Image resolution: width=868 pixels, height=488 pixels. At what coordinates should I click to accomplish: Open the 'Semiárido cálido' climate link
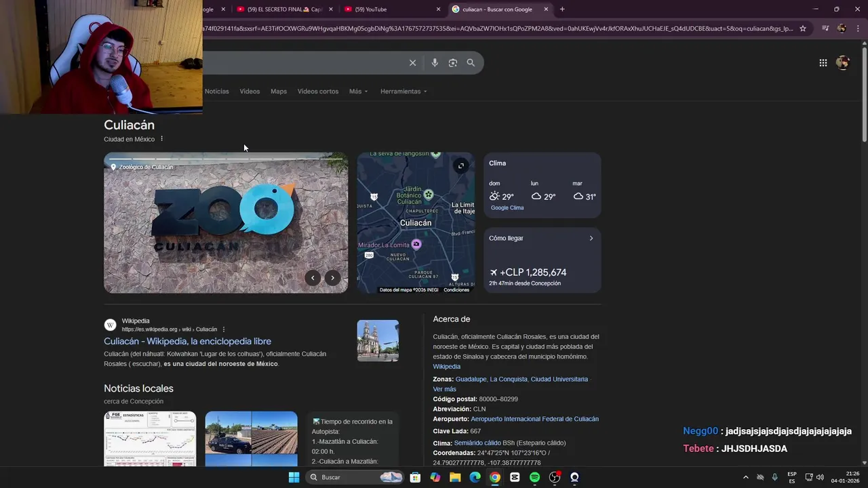[x=477, y=443]
